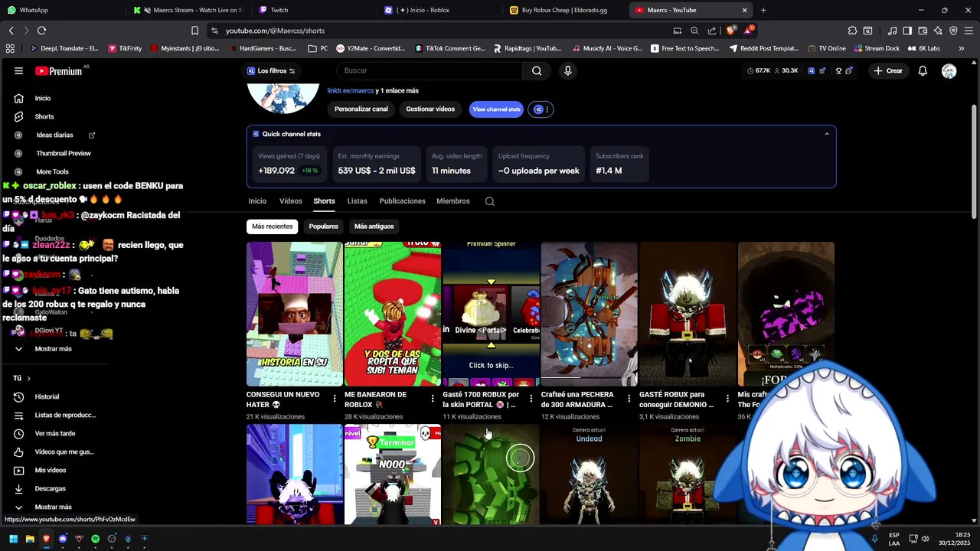This screenshot has height=551, width=980.
Task: Toggle the browser sidebar panel
Action: (x=907, y=31)
